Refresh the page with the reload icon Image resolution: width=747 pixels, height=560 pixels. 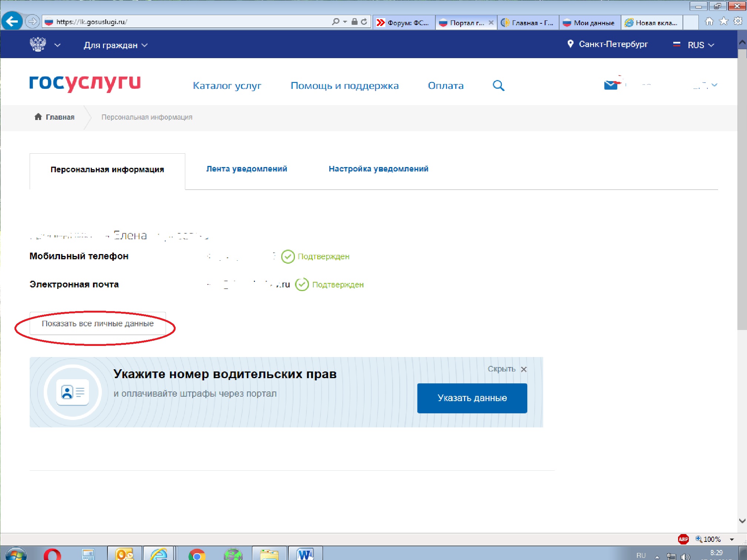pyautogui.click(x=364, y=21)
